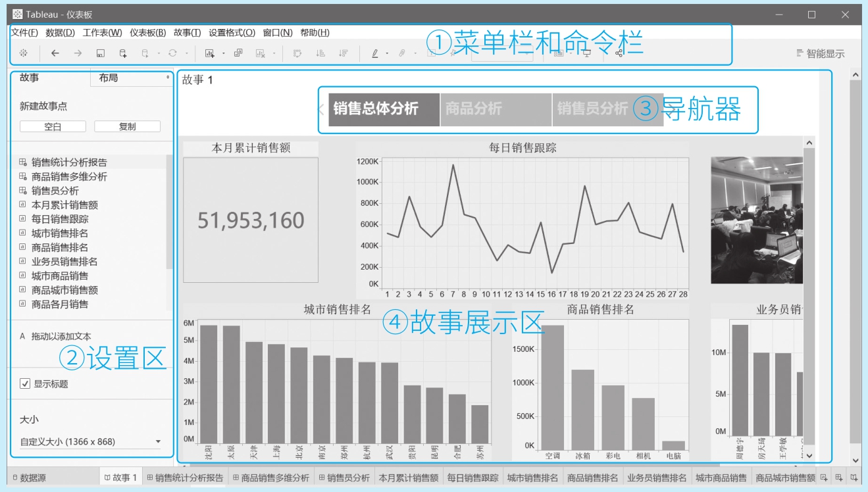The width and height of the screenshot is (868, 492).
Task: Open the 故事(T) menu
Action: (x=187, y=33)
